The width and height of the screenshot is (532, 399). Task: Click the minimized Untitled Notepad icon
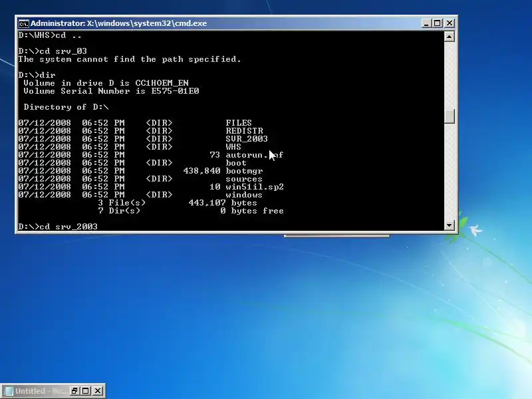coord(9,391)
